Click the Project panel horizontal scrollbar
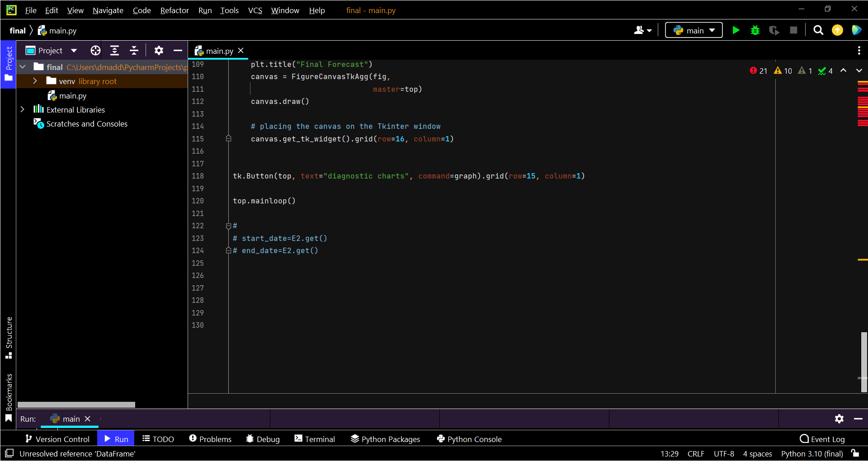868x461 pixels. click(76, 405)
